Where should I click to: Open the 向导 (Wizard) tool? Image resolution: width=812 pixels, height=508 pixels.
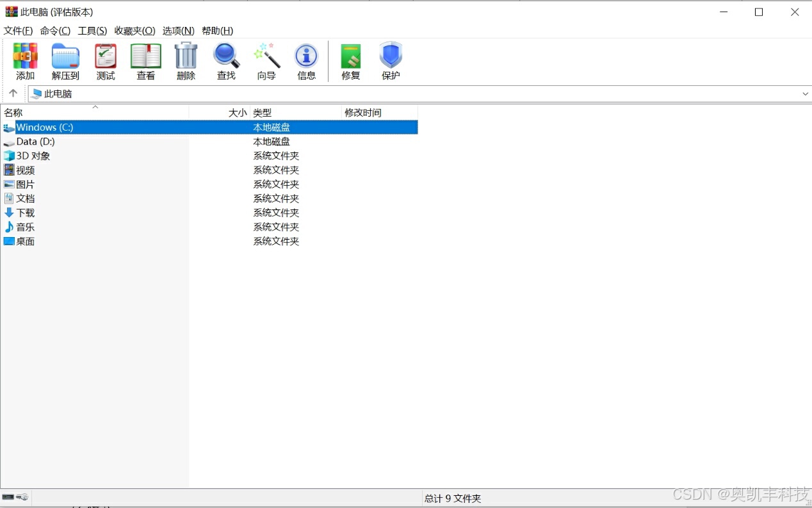click(266, 61)
